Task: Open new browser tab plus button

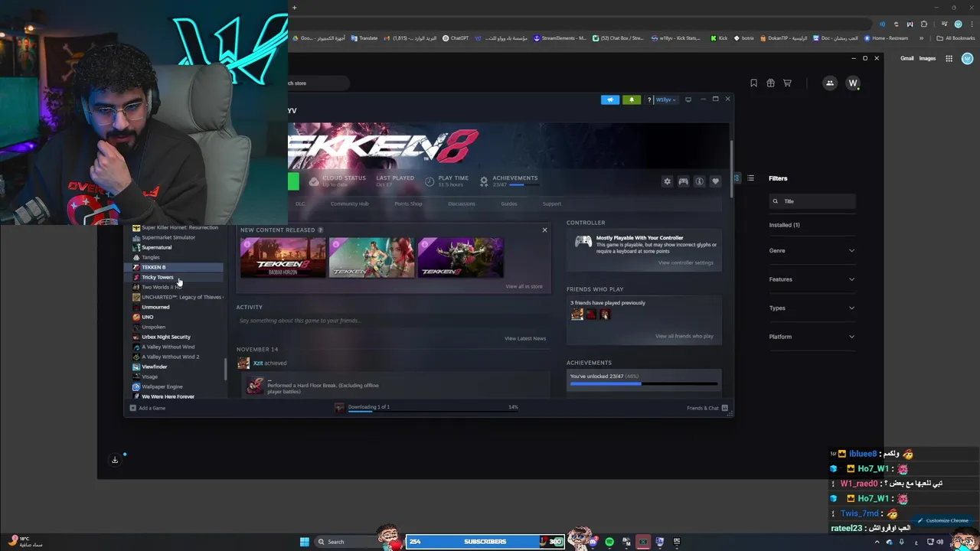Action: pyautogui.click(x=294, y=8)
